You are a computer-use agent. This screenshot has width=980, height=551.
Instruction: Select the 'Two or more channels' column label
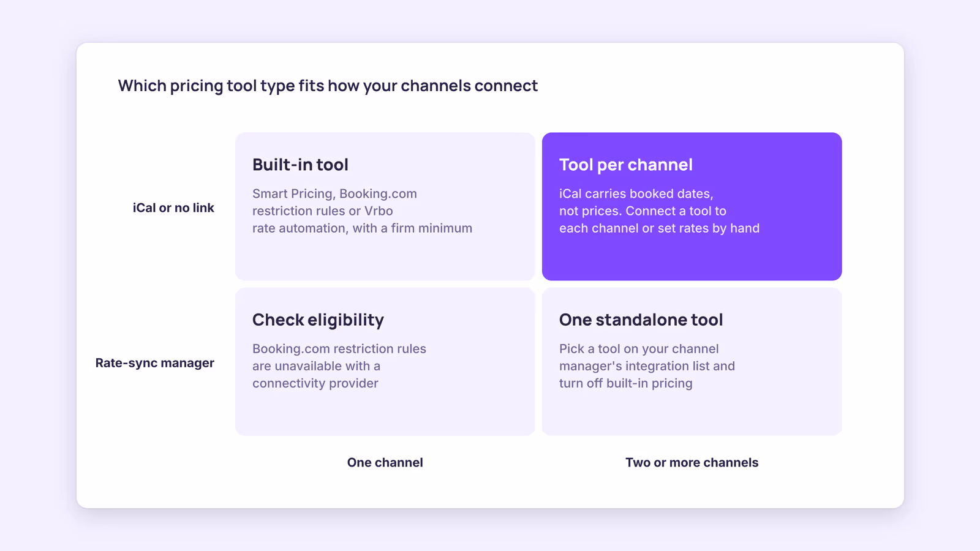(x=692, y=462)
